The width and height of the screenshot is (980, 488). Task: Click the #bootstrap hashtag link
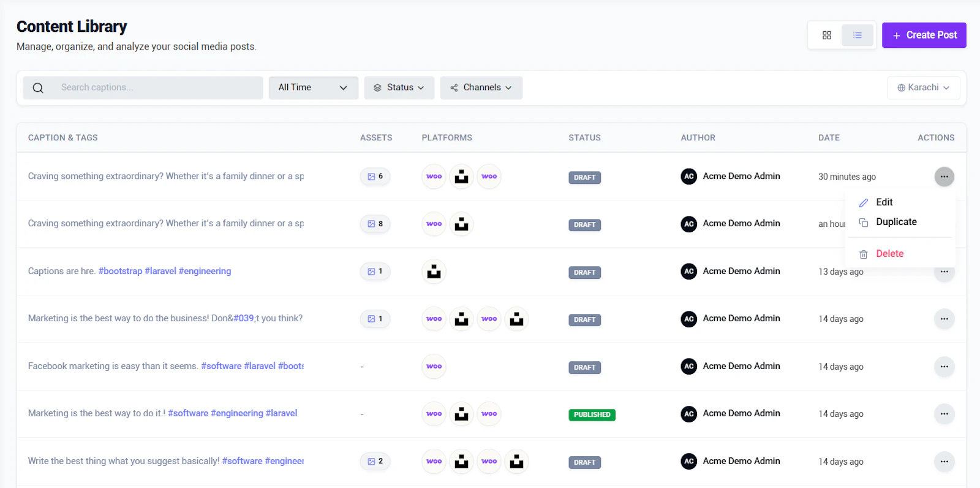pyautogui.click(x=120, y=271)
